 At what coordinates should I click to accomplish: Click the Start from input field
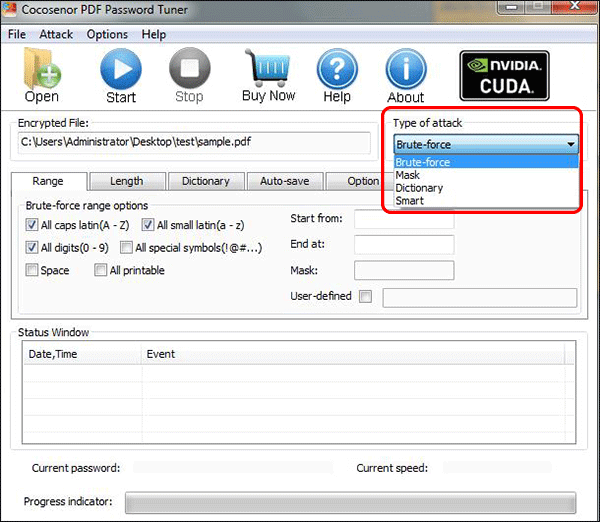pyautogui.click(x=404, y=219)
